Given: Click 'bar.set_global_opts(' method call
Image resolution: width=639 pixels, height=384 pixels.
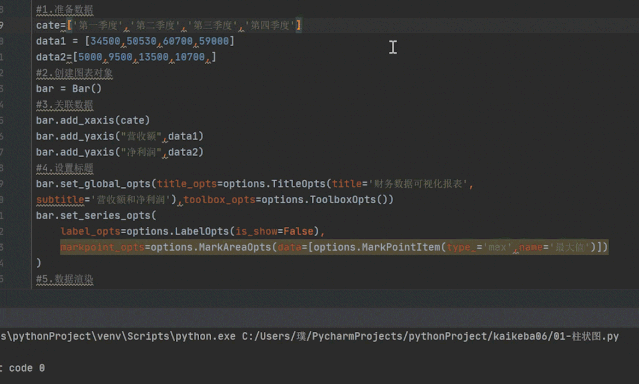Looking at the screenshot, I should (x=96, y=184).
